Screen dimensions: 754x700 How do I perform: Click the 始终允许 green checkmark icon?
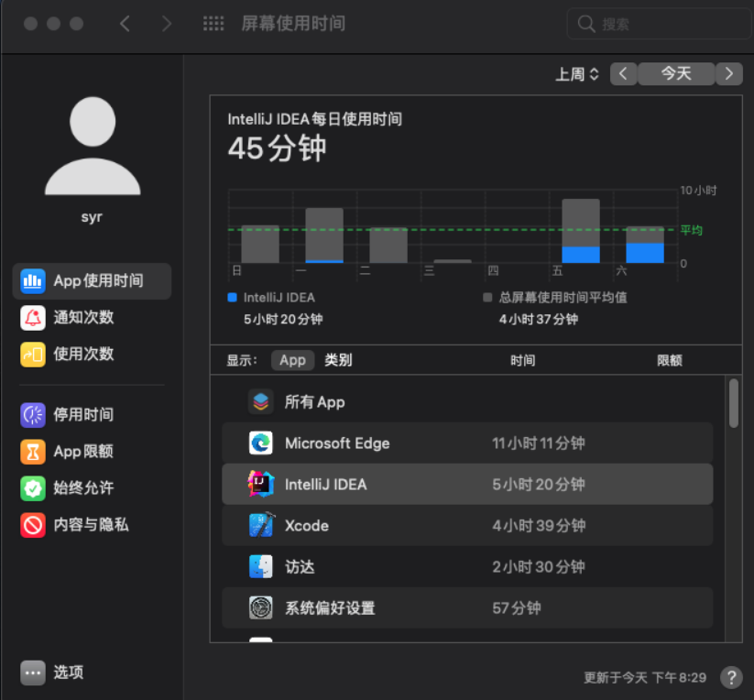coord(33,488)
